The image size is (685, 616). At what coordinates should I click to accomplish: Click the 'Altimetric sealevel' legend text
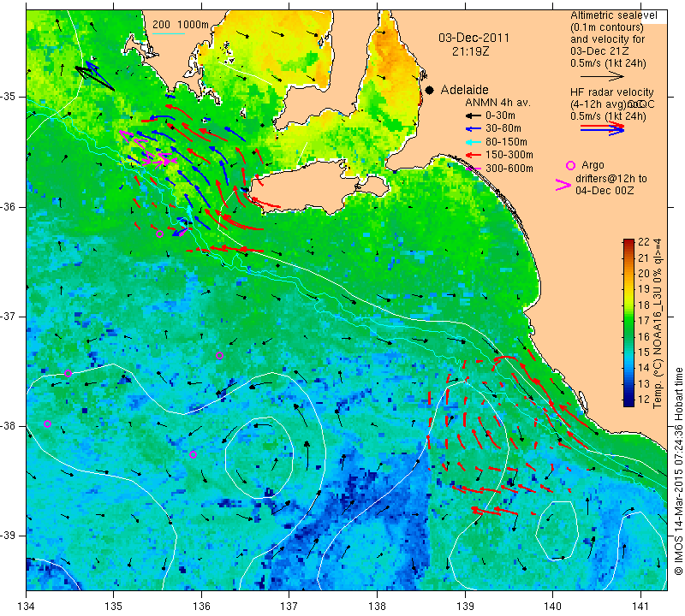point(614,15)
